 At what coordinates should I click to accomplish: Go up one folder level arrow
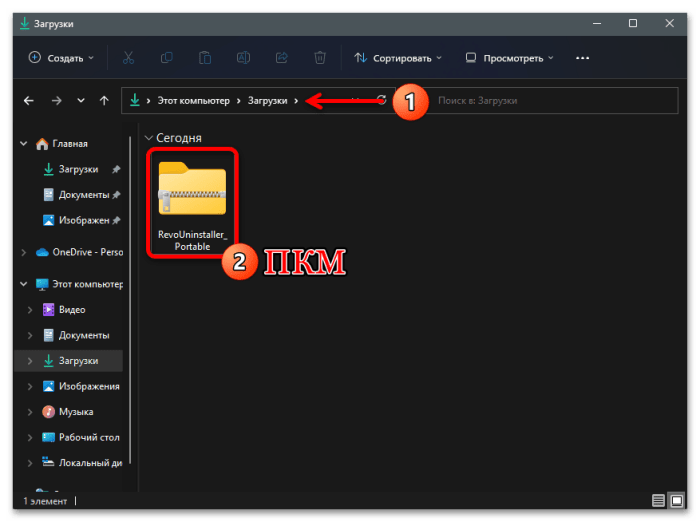coord(104,101)
